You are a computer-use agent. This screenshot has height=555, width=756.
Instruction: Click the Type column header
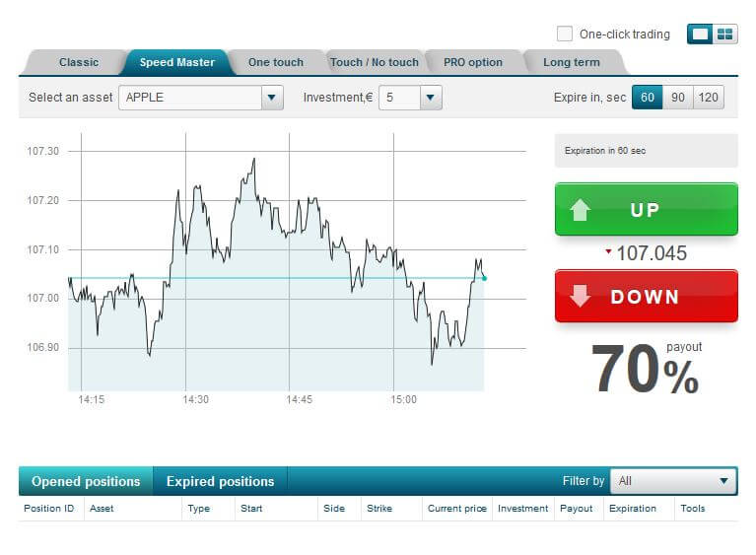pyautogui.click(x=199, y=509)
